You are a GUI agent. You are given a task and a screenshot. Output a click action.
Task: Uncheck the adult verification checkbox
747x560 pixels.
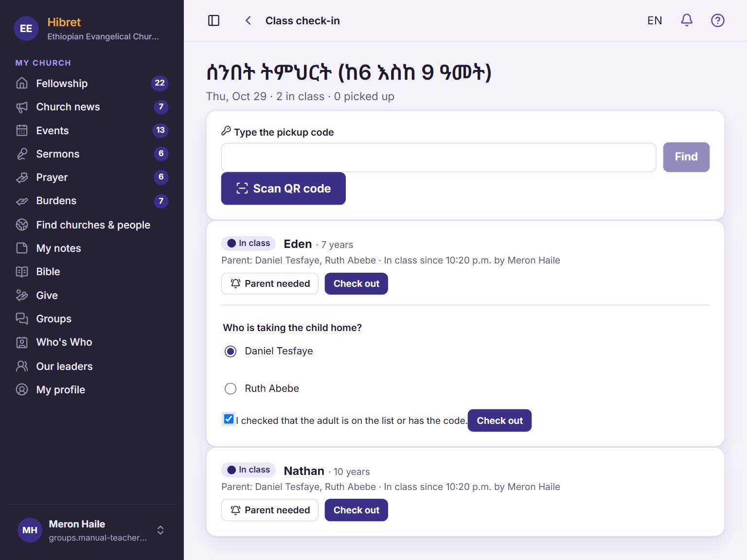pyautogui.click(x=229, y=419)
